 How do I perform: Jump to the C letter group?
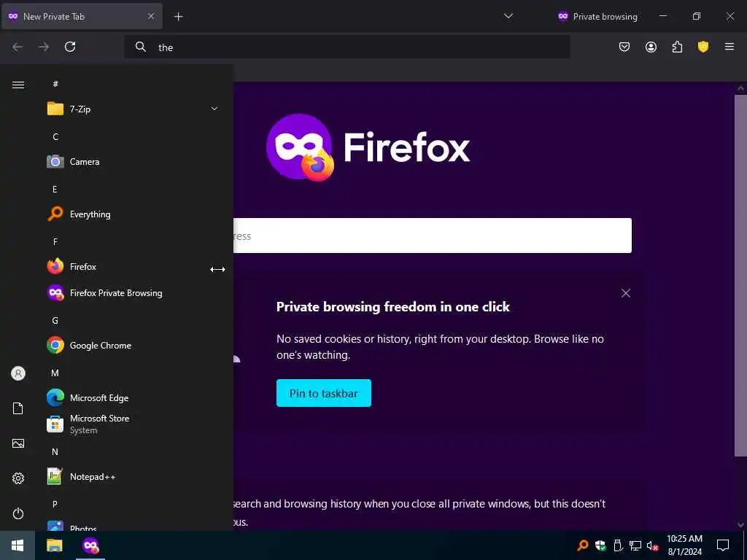(x=55, y=136)
